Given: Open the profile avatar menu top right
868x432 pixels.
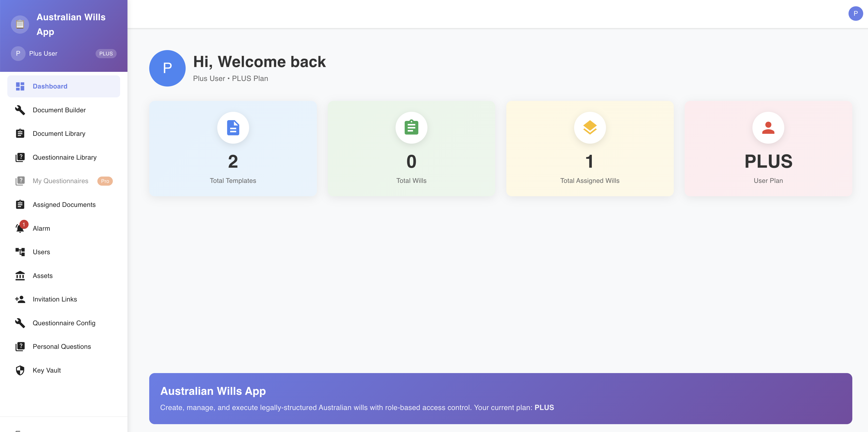Looking at the screenshot, I should [855, 13].
